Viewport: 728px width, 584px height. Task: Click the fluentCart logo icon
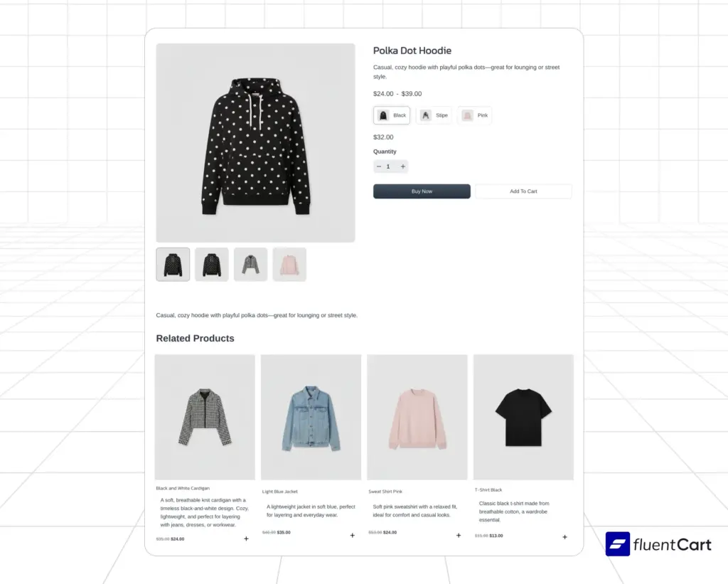click(x=618, y=544)
